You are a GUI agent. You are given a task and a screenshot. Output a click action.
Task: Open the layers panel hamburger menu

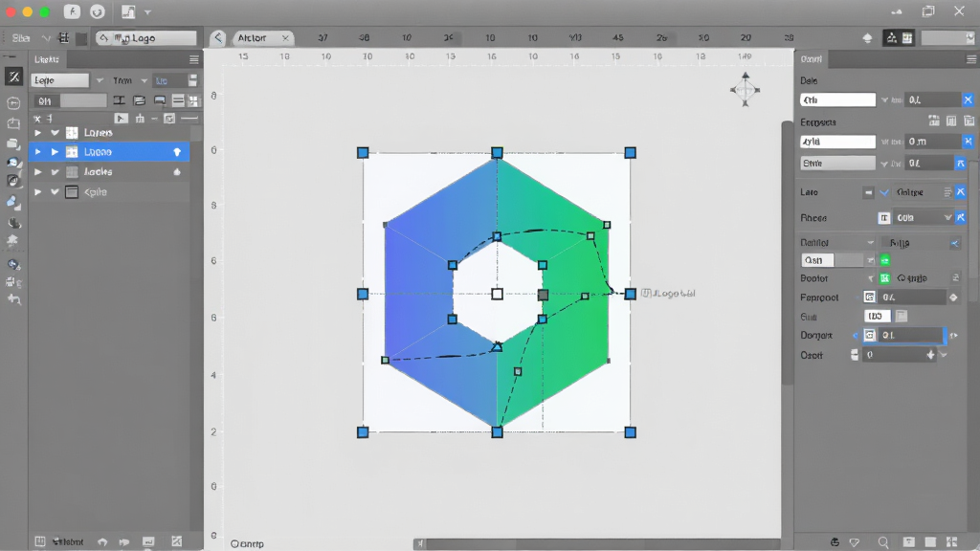click(x=193, y=60)
